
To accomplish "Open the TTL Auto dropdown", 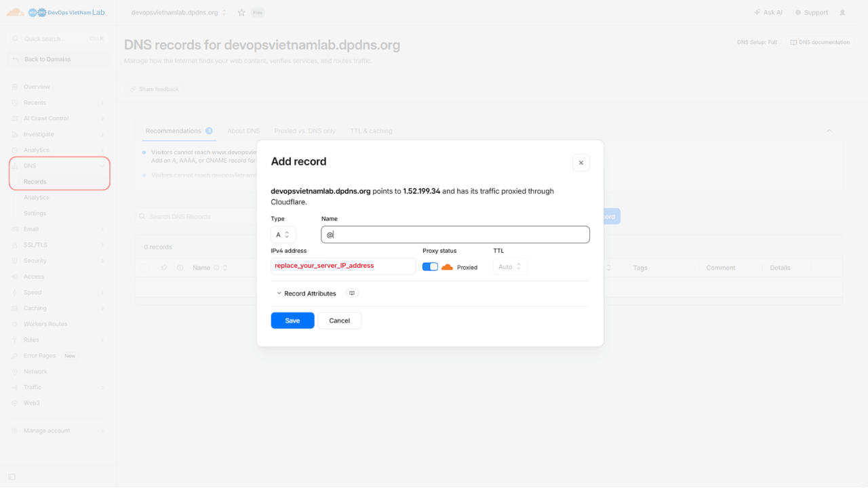I will click(x=510, y=267).
